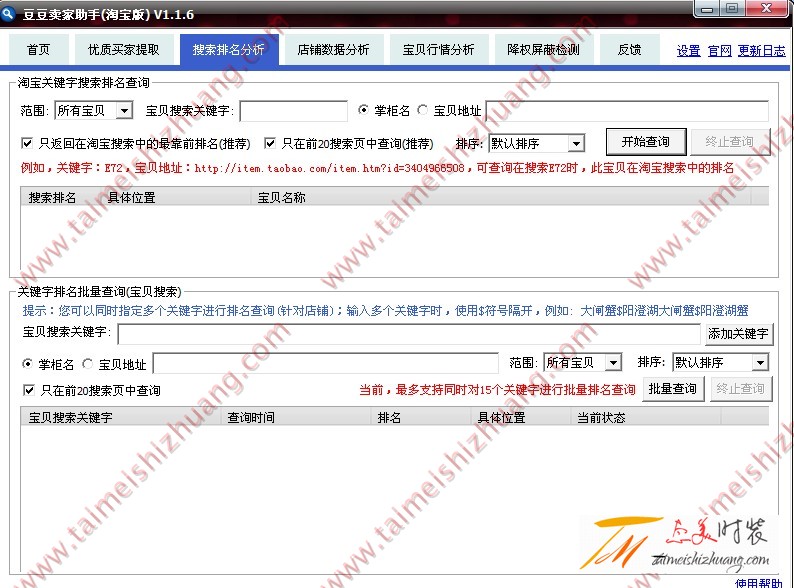The image size is (794, 588).
Task: Select top 掌柜名 radio button
Action: [363, 110]
